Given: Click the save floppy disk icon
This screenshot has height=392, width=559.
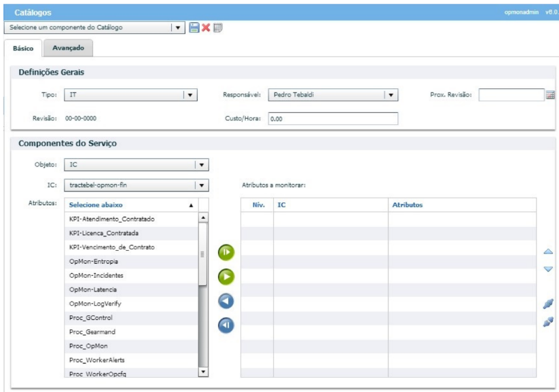Looking at the screenshot, I should pos(194,28).
